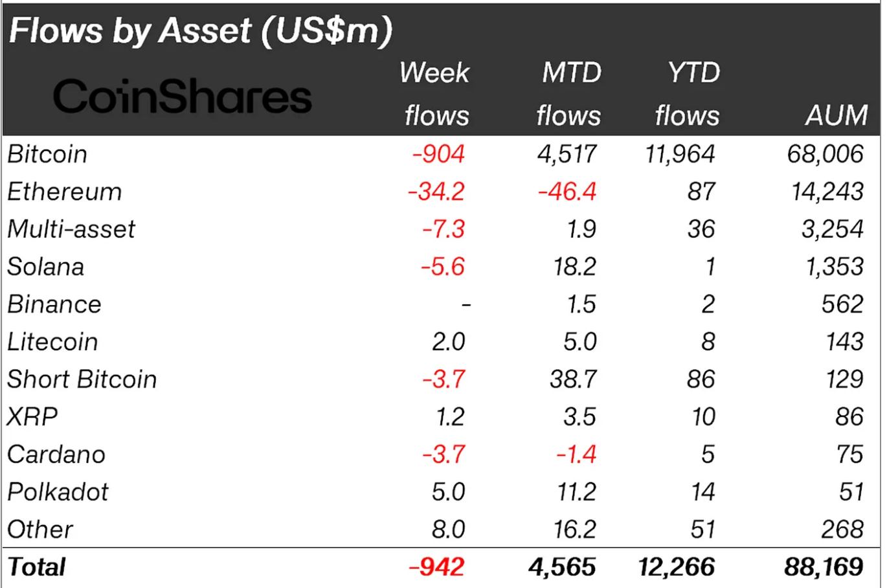Image resolution: width=887 pixels, height=588 pixels.
Task: Click Bitcoin's AUM value 68,006
Action: [825, 154]
